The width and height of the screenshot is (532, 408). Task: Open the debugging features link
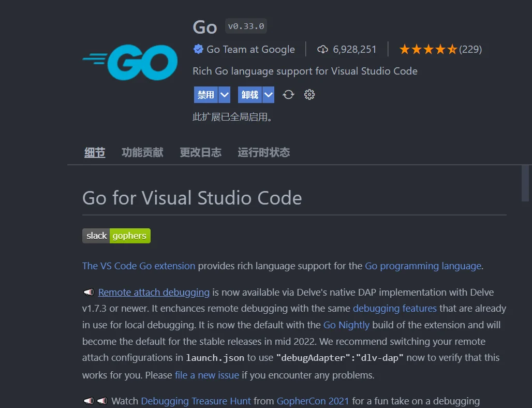click(x=394, y=308)
